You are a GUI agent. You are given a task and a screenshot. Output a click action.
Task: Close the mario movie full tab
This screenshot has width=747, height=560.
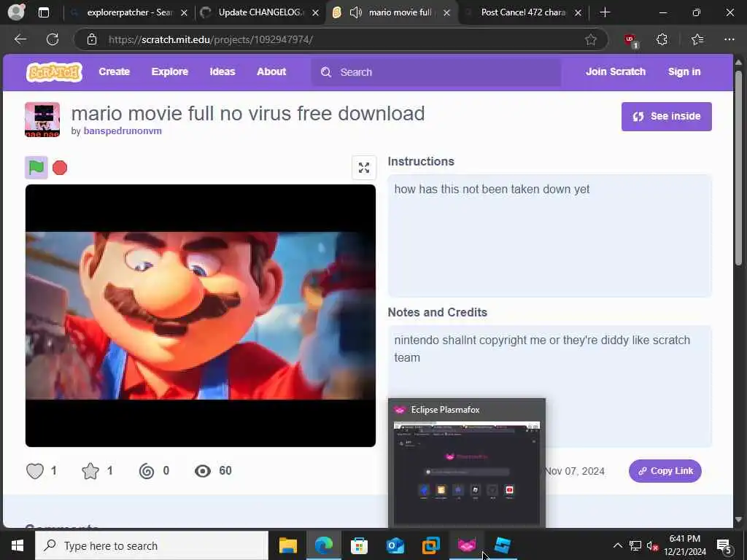(x=447, y=13)
